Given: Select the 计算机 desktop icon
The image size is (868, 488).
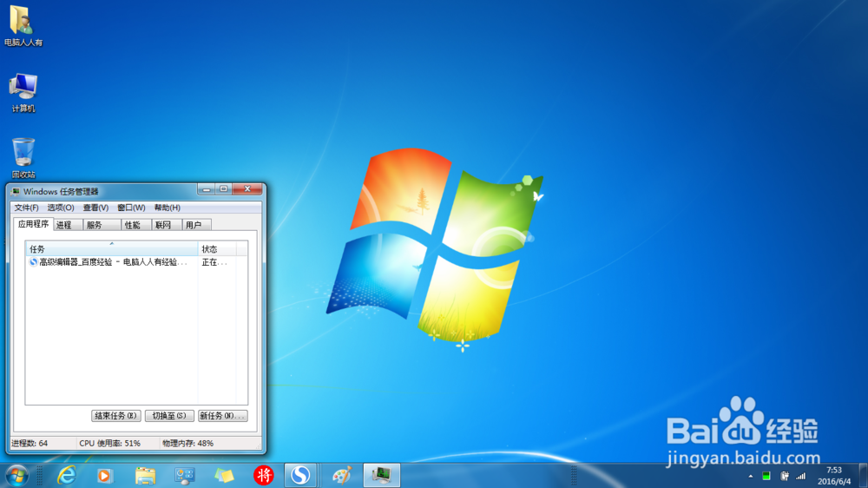Looking at the screenshot, I should (x=23, y=93).
